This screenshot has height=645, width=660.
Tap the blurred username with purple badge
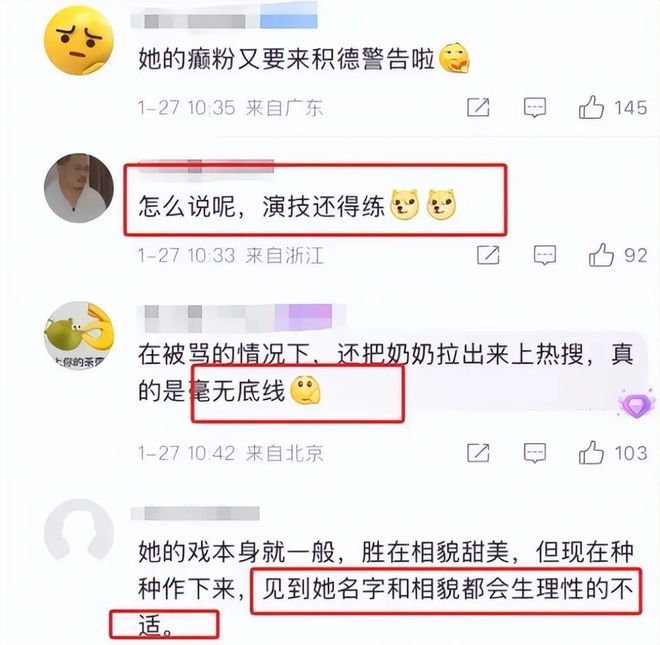[x=241, y=317]
